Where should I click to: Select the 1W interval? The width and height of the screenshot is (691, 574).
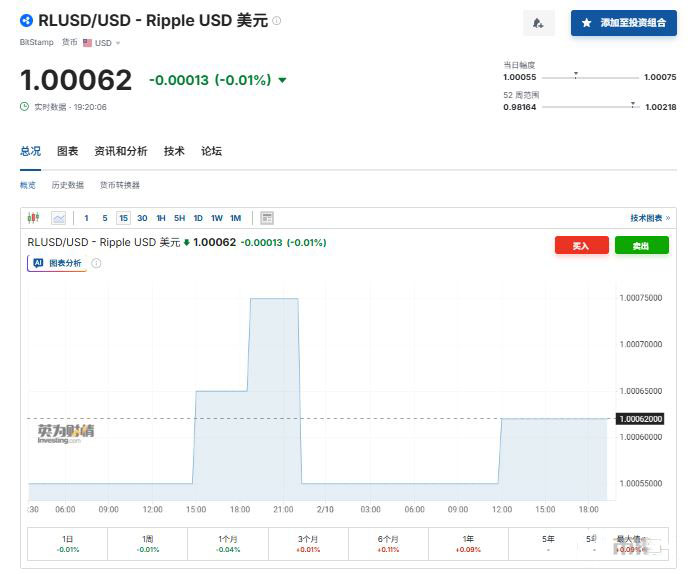click(217, 218)
